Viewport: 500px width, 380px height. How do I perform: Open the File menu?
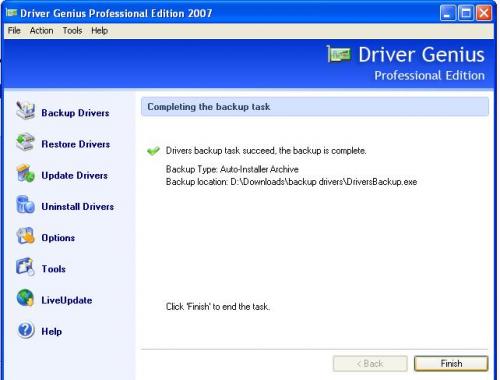(14, 31)
